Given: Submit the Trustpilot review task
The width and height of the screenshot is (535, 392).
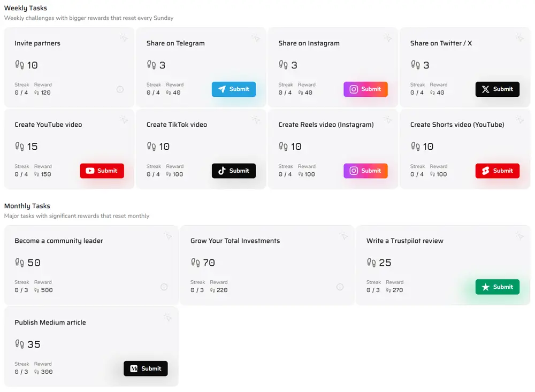Looking at the screenshot, I should [x=498, y=287].
